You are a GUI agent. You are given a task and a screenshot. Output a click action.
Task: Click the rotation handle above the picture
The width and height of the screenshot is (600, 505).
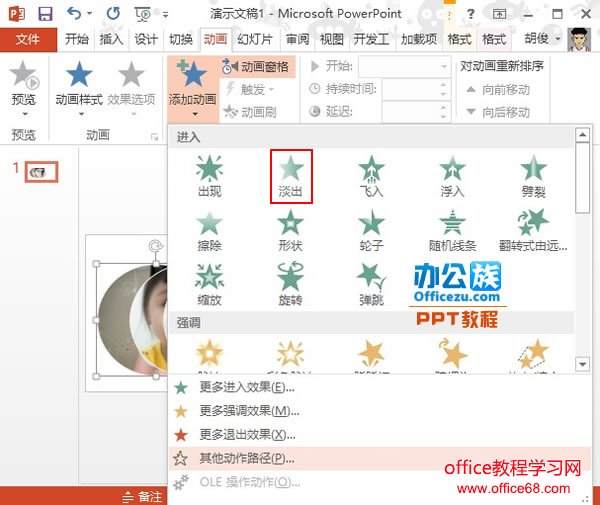click(x=156, y=246)
